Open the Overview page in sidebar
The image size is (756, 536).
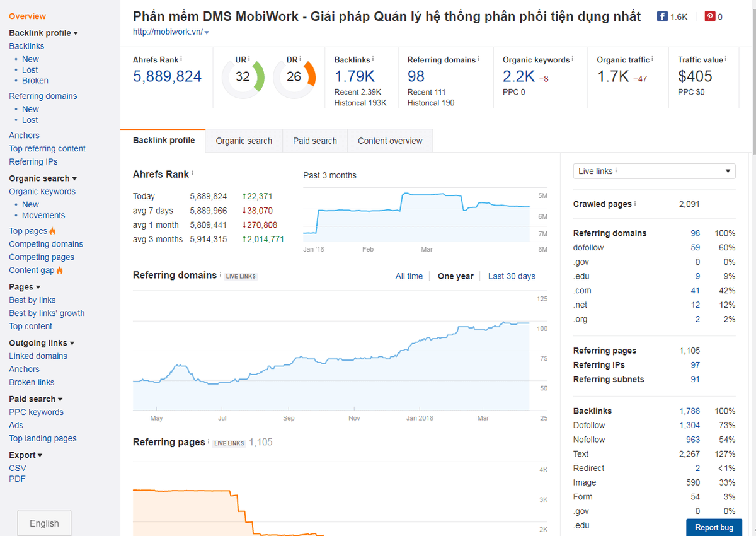pyautogui.click(x=27, y=16)
